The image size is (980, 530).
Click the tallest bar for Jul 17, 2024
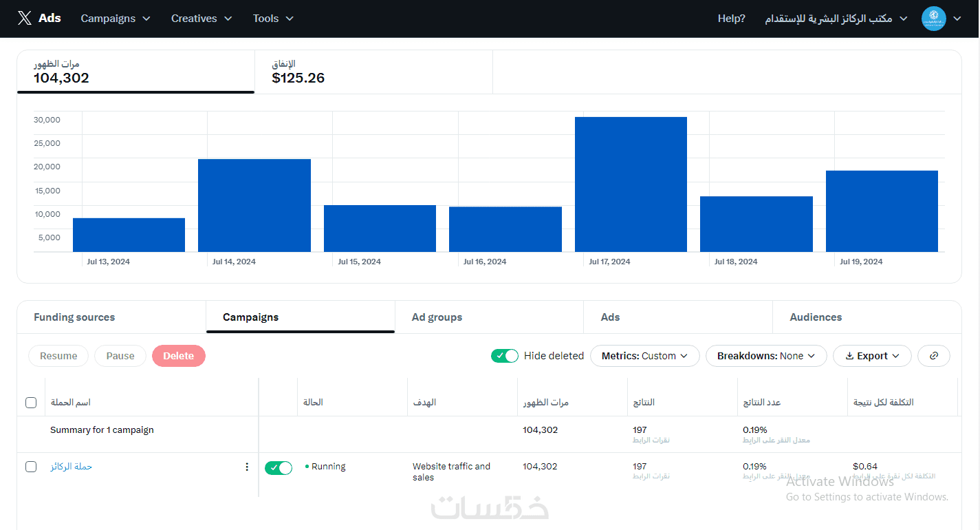[x=631, y=184]
